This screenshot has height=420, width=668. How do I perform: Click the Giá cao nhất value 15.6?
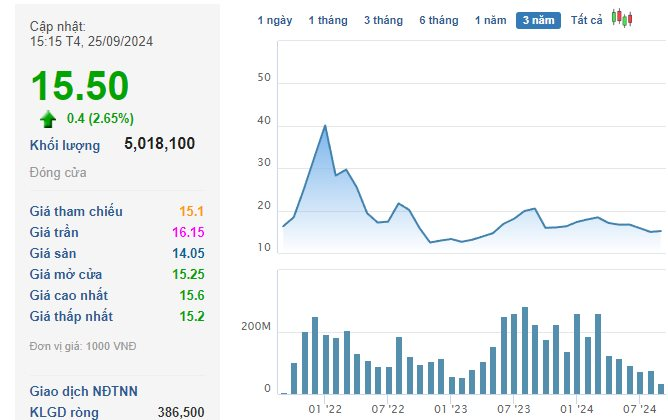click(x=191, y=295)
